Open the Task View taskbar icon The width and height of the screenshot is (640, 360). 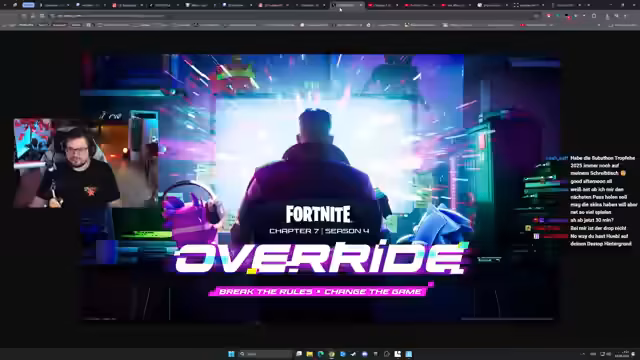(x=299, y=353)
